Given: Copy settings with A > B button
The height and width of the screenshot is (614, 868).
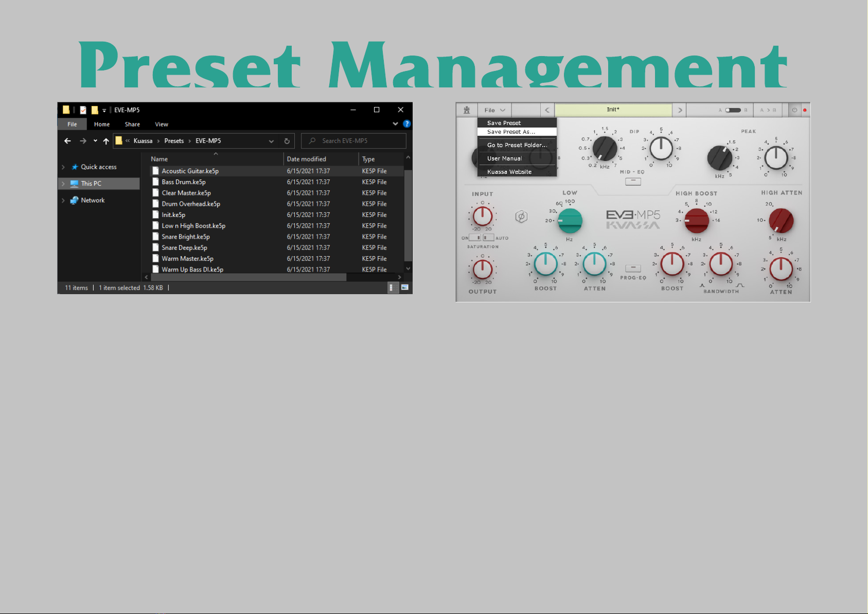Looking at the screenshot, I should pos(768,110).
